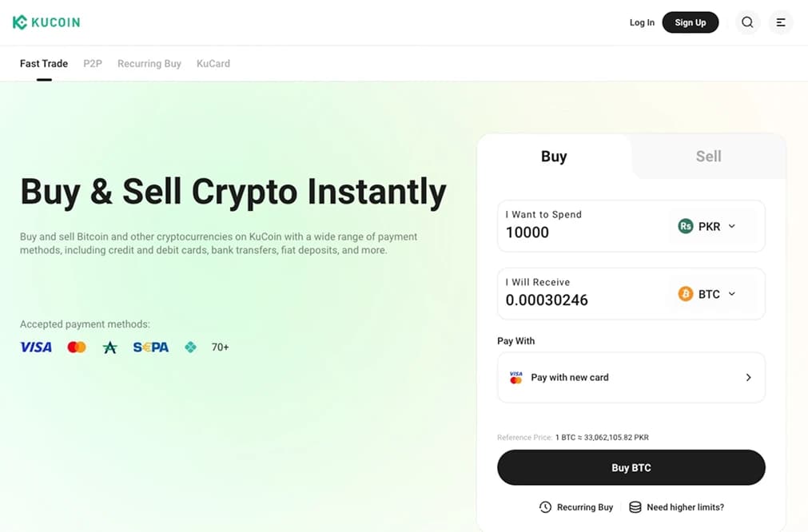This screenshot has width=808, height=532.
Task: Switch to the Sell tab
Action: click(707, 157)
